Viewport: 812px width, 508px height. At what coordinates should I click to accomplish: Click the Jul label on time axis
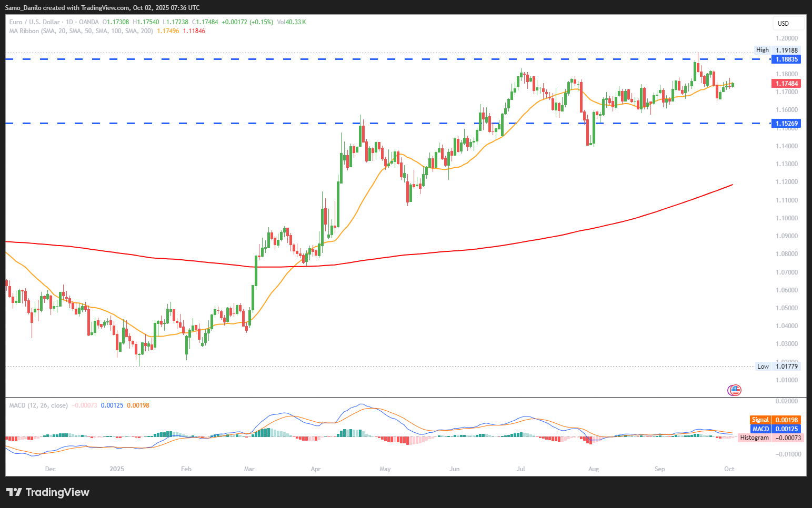pos(521,469)
